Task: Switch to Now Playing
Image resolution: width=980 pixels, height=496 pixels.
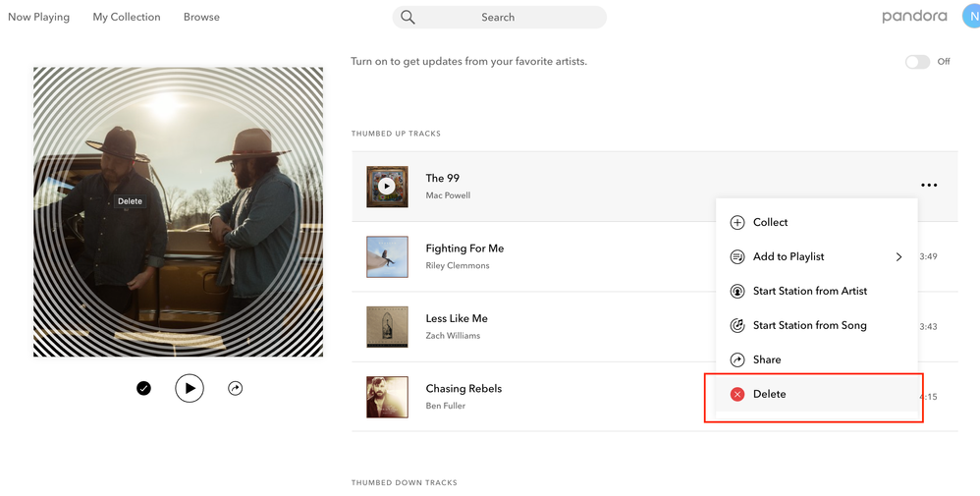Action: tap(38, 17)
